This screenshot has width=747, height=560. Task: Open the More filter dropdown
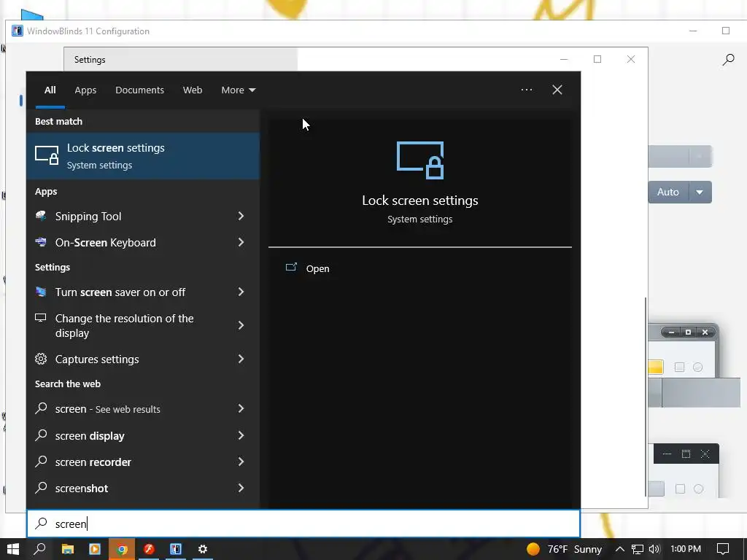click(239, 90)
